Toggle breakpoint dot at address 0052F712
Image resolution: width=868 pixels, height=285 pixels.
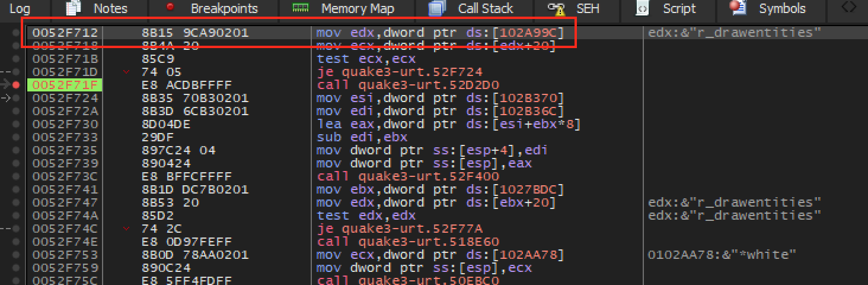tap(17, 33)
